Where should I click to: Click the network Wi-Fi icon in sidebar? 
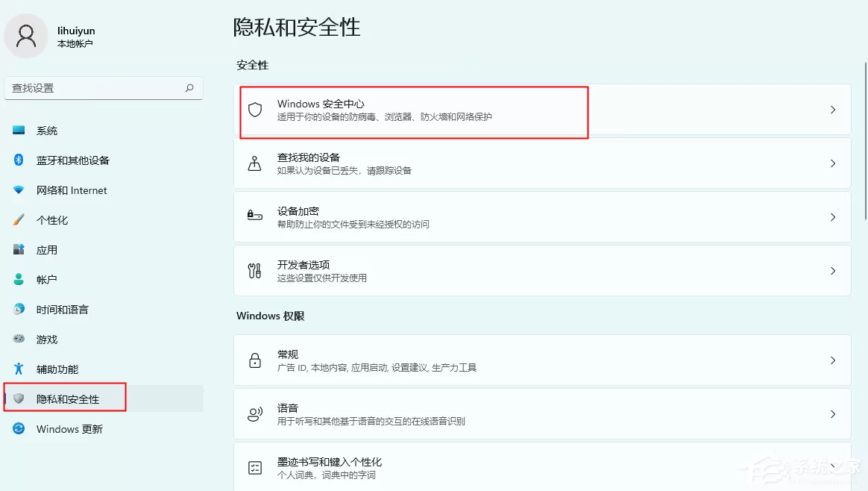tap(19, 190)
